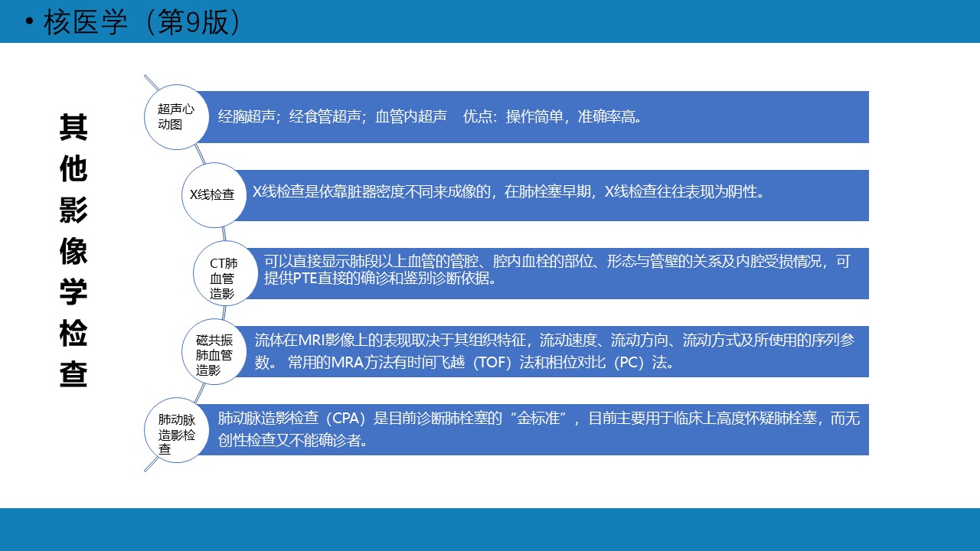Click the 经胸超声 description text
The height and width of the screenshot is (551, 980).
pos(247,117)
